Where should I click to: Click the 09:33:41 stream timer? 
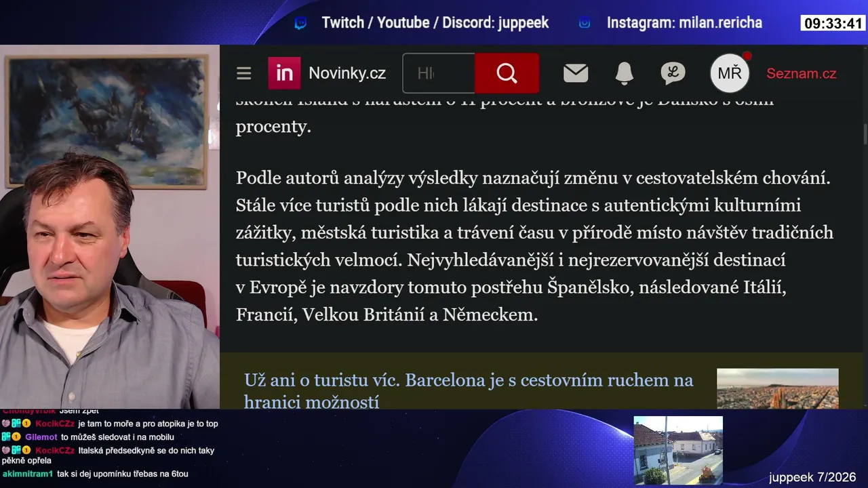point(833,24)
